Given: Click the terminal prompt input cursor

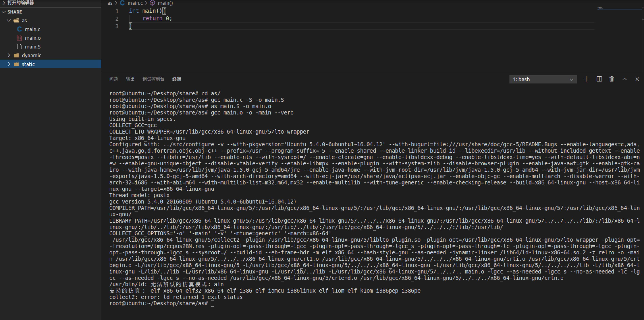Looking at the screenshot, I should coord(212,304).
